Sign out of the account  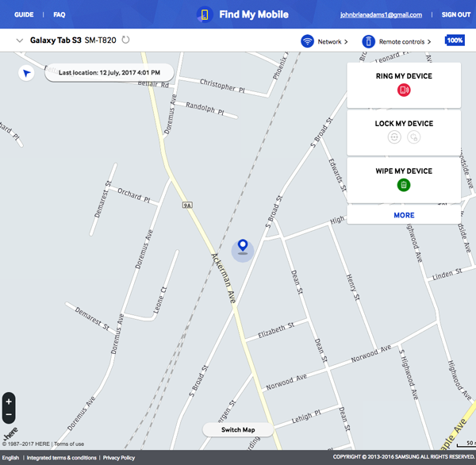point(456,14)
